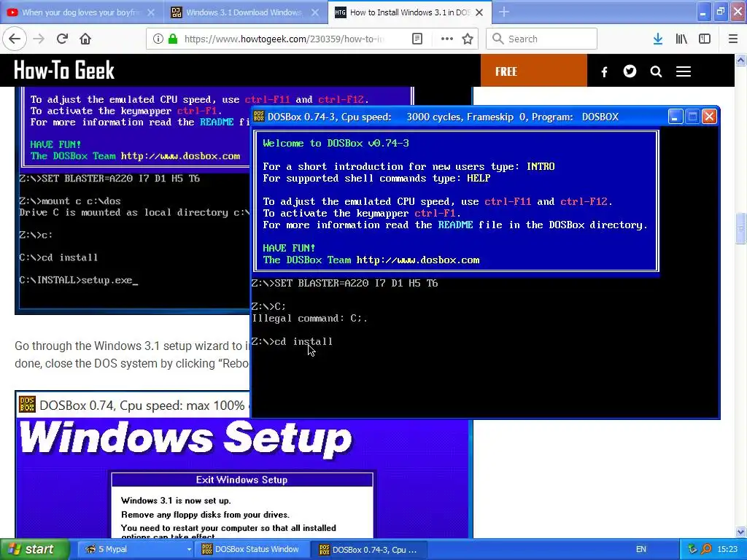Select DOSBox 0.74-3 taskbar button
The height and width of the screenshot is (560, 747).
coord(370,550)
